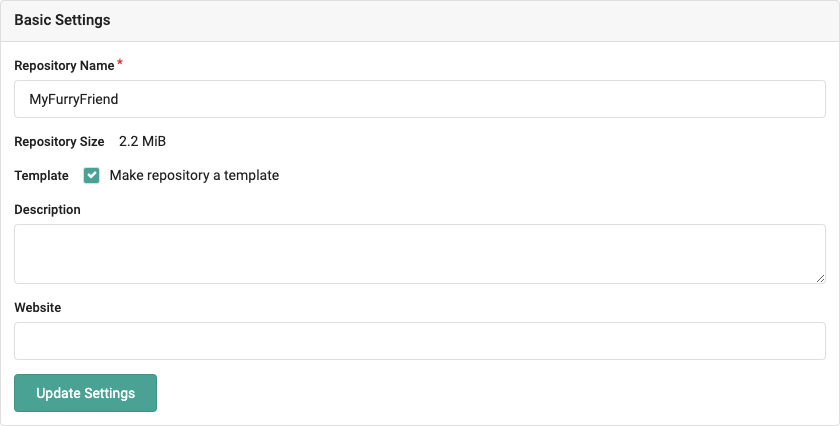Click the empty Website input field
Screen dimensions: 840x426
[420, 341]
